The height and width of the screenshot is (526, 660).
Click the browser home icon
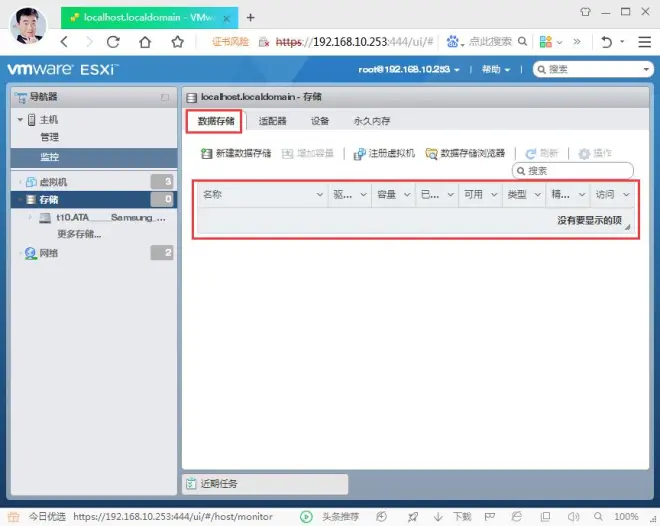point(145,42)
